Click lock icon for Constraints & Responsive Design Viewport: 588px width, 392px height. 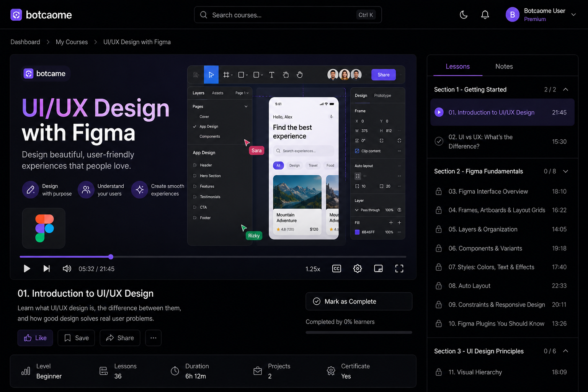(x=439, y=305)
